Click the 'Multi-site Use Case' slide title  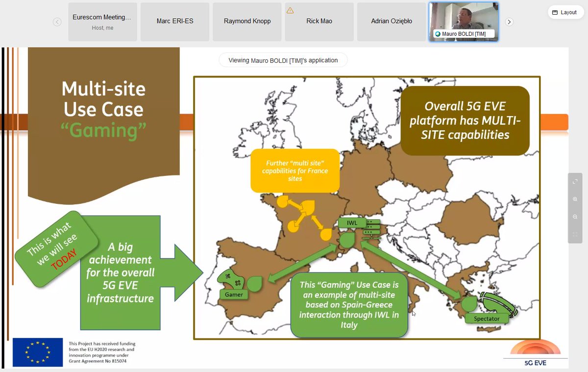point(103,99)
